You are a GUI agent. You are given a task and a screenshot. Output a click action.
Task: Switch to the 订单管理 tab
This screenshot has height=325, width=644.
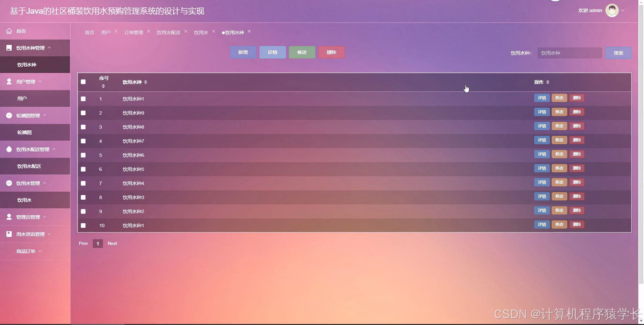tap(134, 32)
